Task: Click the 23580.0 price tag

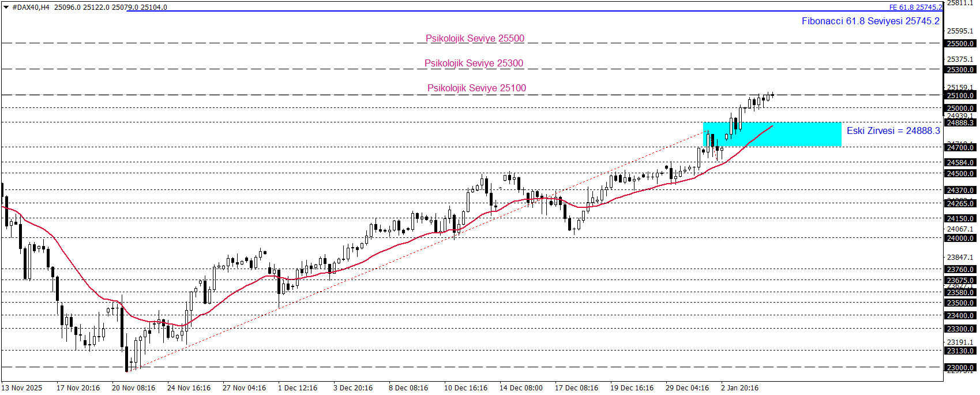Action: pos(960,292)
